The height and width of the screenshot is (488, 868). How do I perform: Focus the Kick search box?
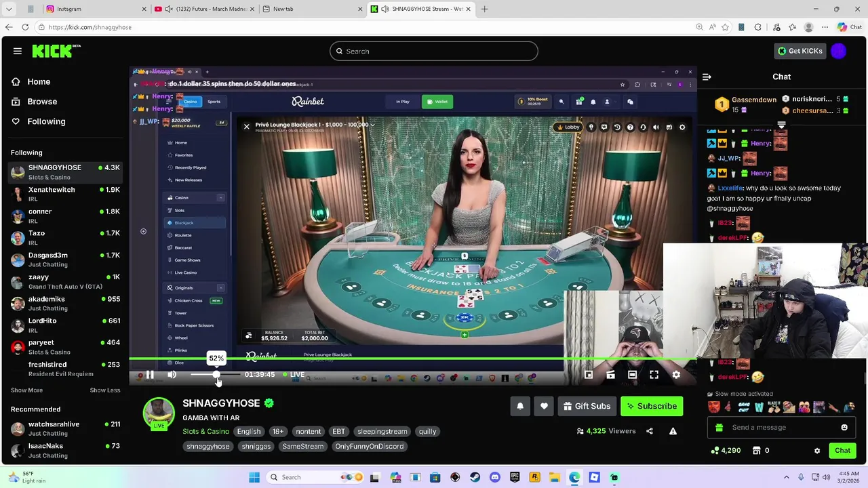[x=434, y=51]
